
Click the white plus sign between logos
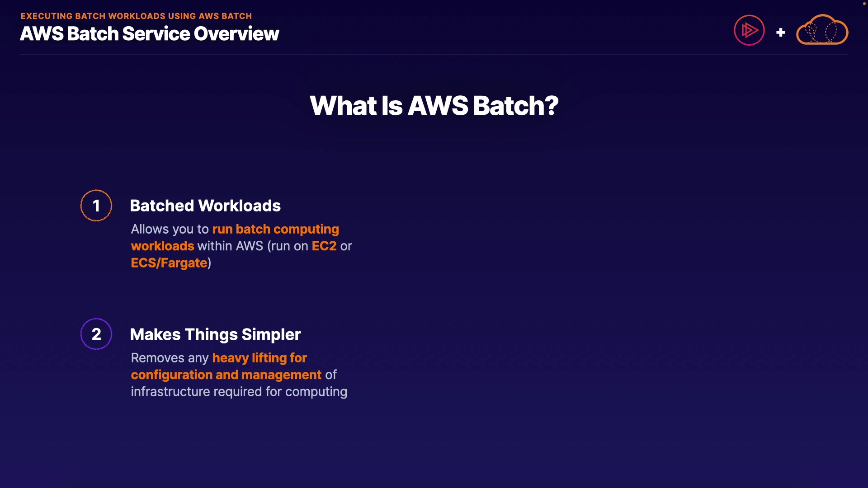(780, 33)
